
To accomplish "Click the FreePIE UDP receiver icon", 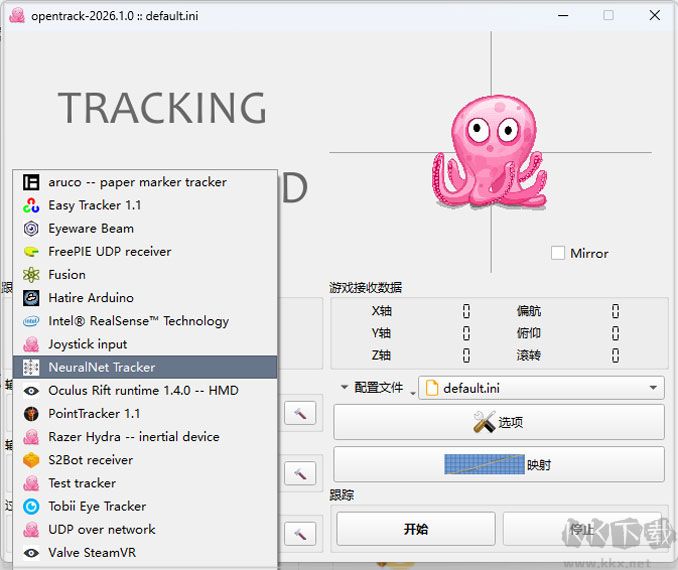I will (x=31, y=252).
